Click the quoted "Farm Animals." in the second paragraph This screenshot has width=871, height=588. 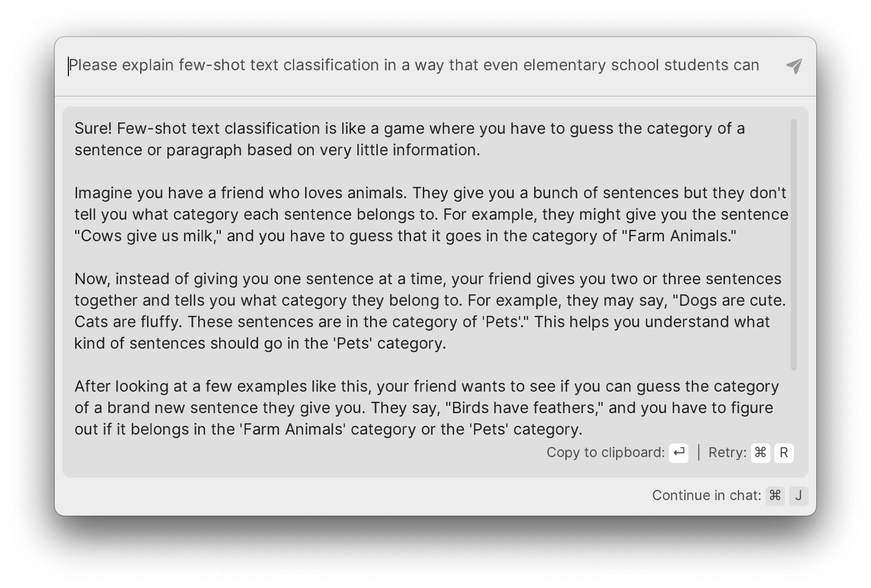tap(679, 236)
